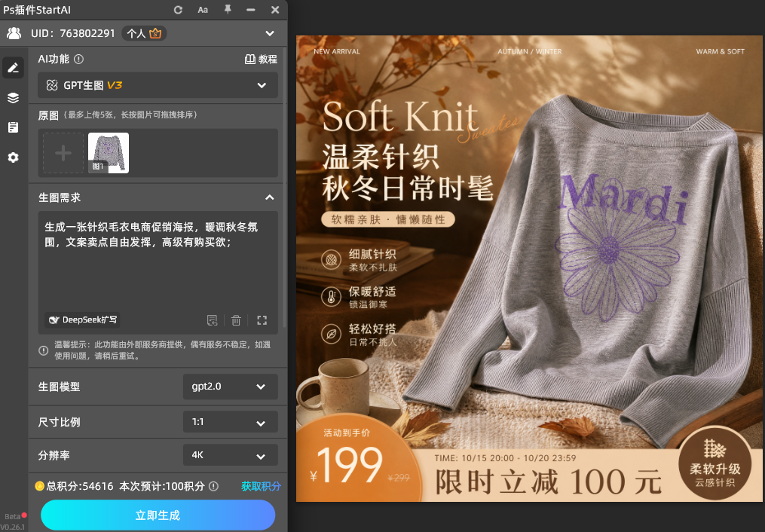Collapse the 生图需求 section
Screen dimensions: 765x532
pos(269,197)
